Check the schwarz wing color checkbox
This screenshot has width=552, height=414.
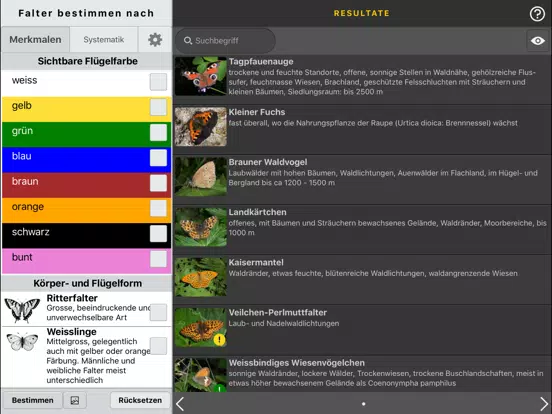158,234
